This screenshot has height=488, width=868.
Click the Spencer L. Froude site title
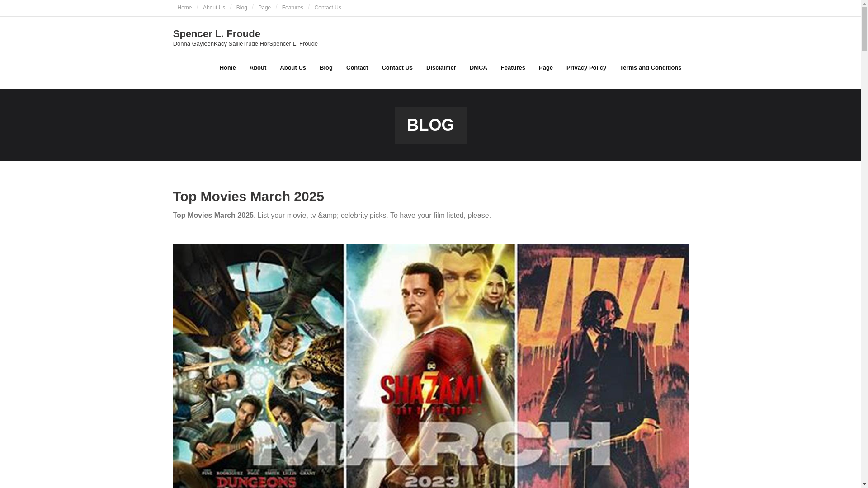coord(217,33)
